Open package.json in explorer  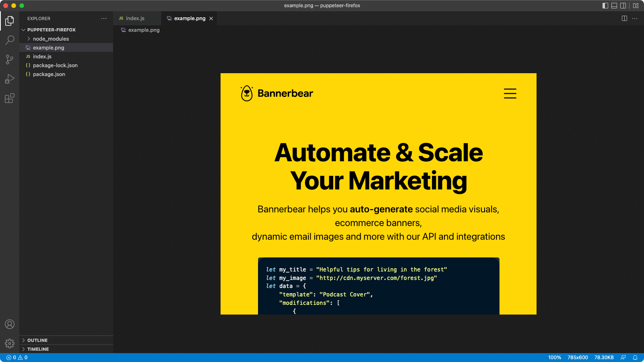(66, 74)
